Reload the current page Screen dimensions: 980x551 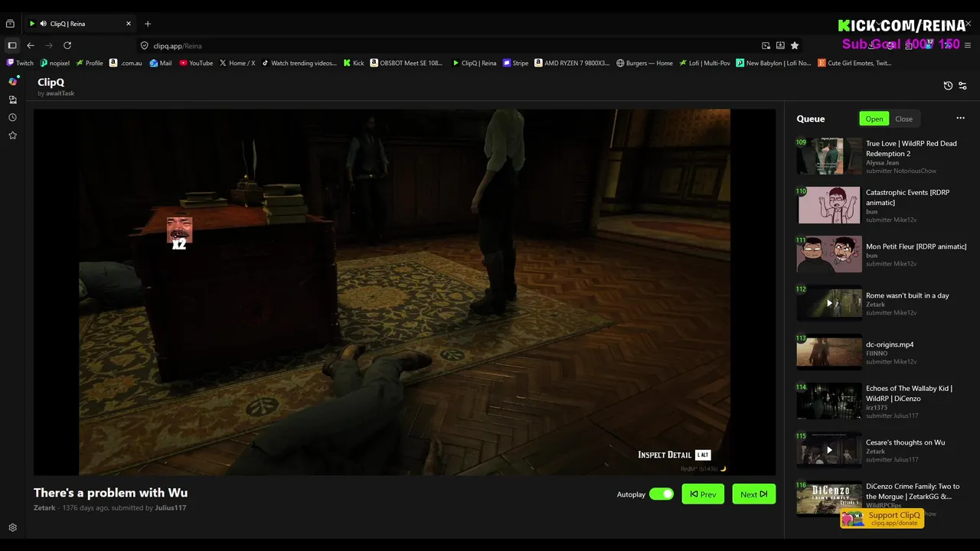point(67,45)
